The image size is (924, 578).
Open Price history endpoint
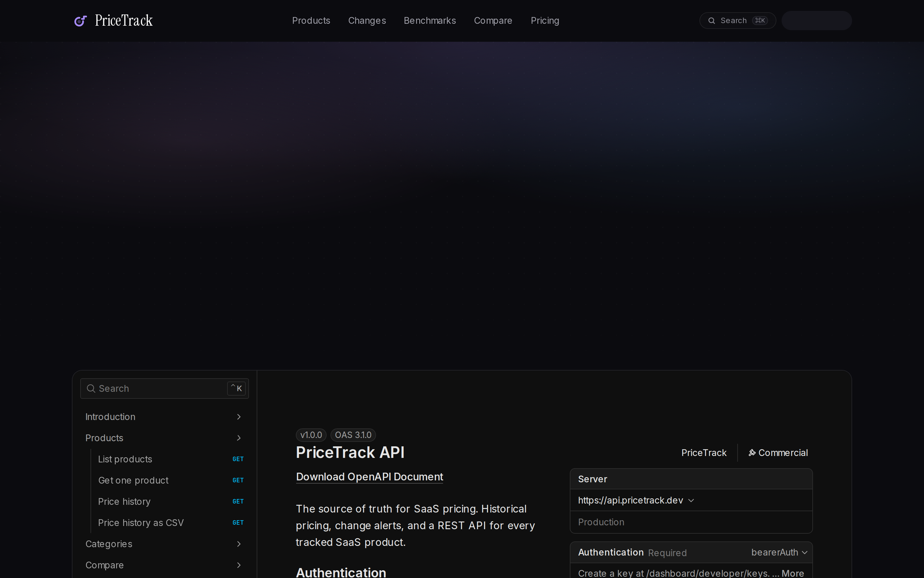pyautogui.click(x=124, y=502)
